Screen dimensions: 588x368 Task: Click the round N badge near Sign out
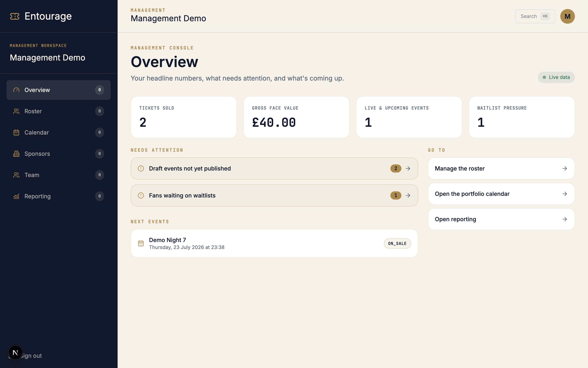click(15, 352)
